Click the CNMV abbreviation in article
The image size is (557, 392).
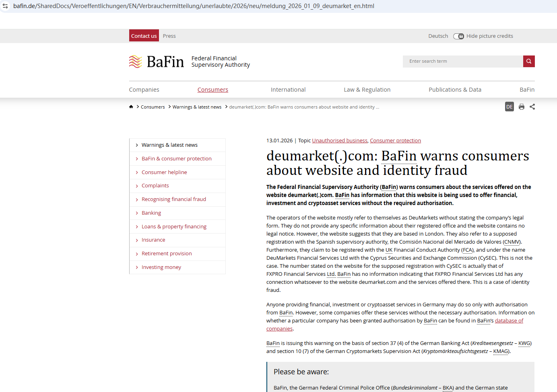(x=512, y=242)
